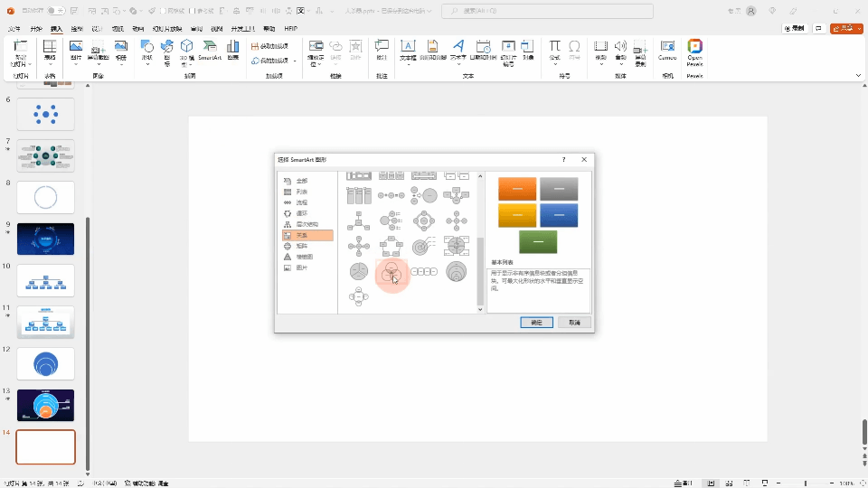
Task: Click the New Slide icon in ribbon
Action: (21, 46)
